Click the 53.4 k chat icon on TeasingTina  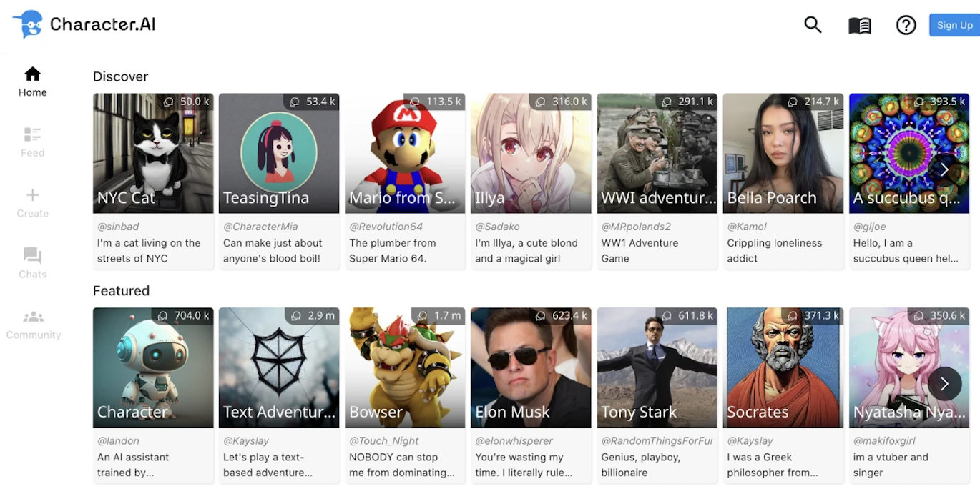coord(294,102)
